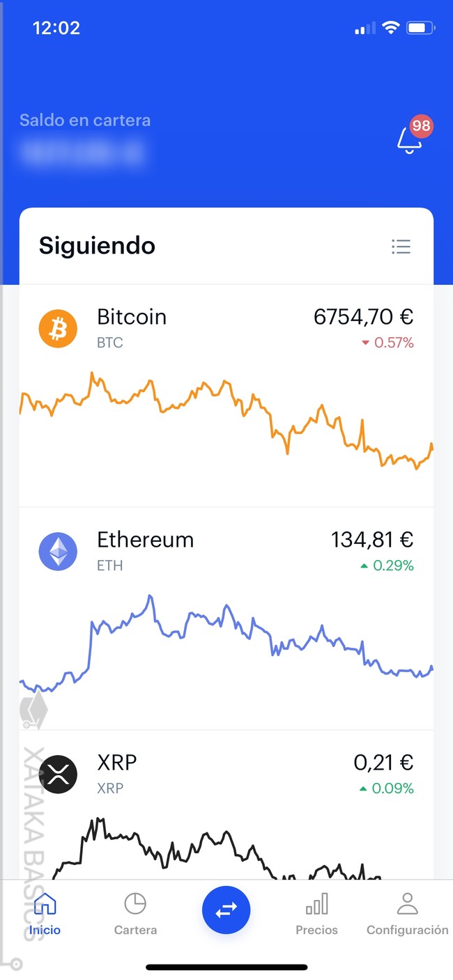This screenshot has width=453, height=980.
Task: Open Precios with the bar chart icon
Action: pyautogui.click(x=316, y=903)
